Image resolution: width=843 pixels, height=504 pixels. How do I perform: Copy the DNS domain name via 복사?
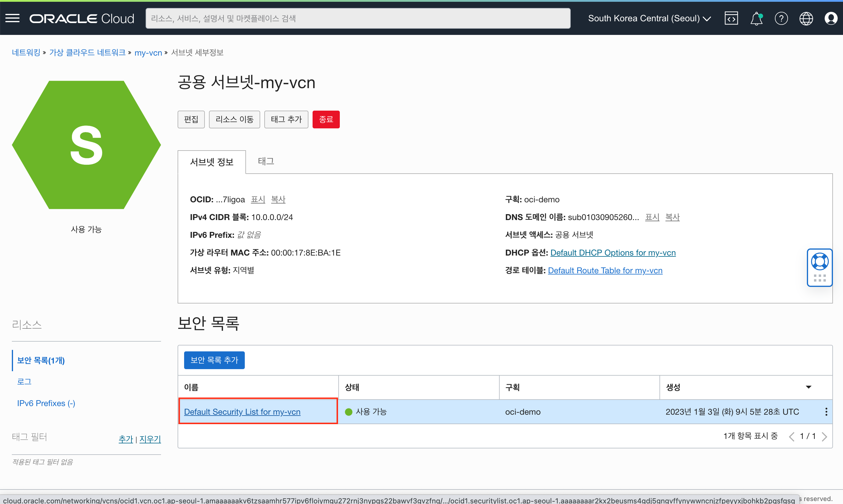point(673,217)
